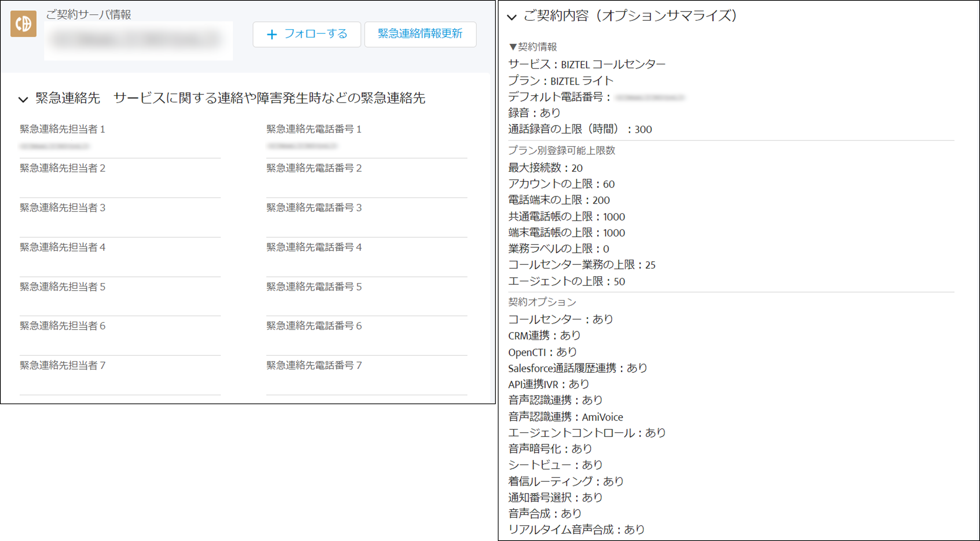Click Salesforce通話履歴連携：あり
Image resolution: width=980 pixels, height=541 pixels.
[578, 368]
